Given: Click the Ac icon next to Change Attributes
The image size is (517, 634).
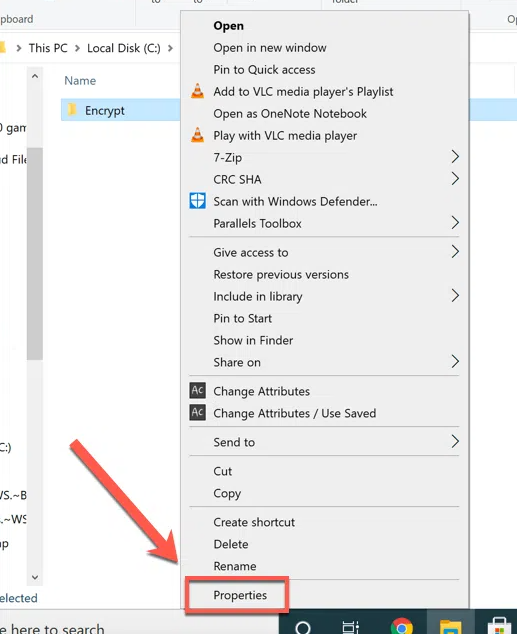Looking at the screenshot, I should [x=197, y=391].
